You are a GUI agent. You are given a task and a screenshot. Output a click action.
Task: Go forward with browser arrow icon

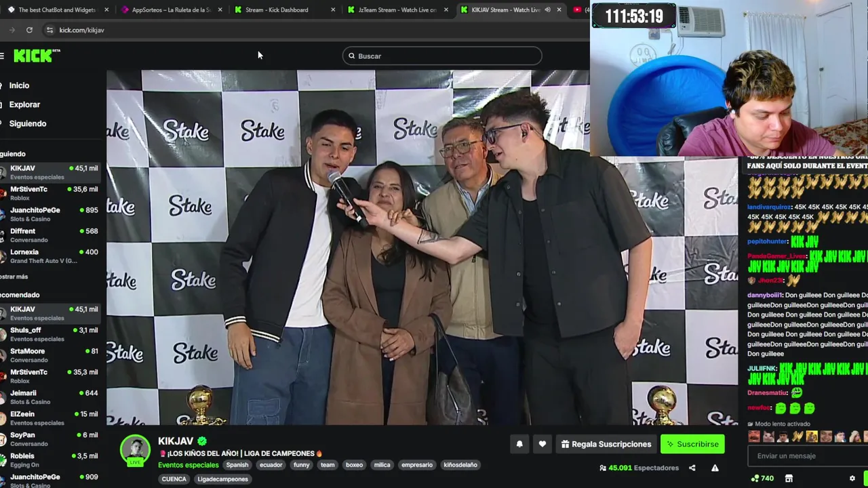point(12,30)
